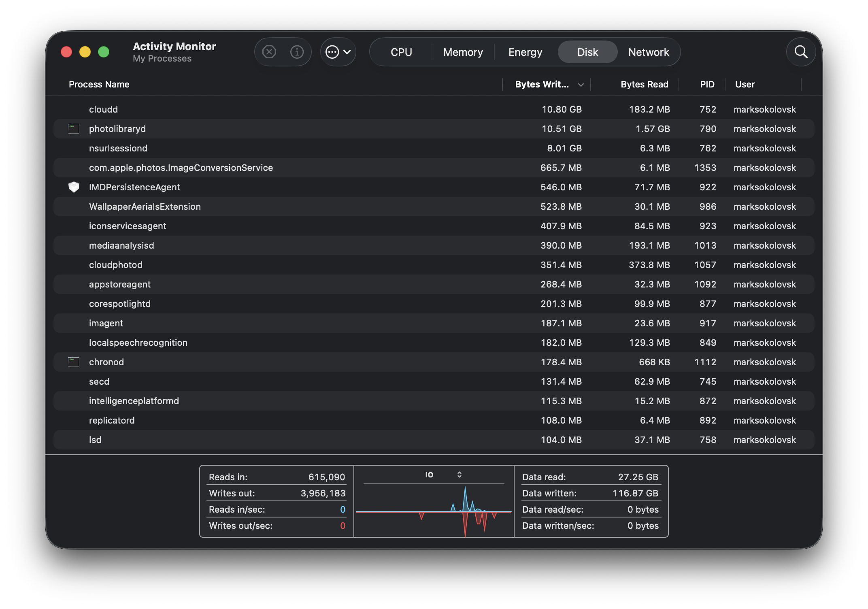The height and width of the screenshot is (609, 868).
Task: Click the yellow minimize window button
Action: click(85, 52)
